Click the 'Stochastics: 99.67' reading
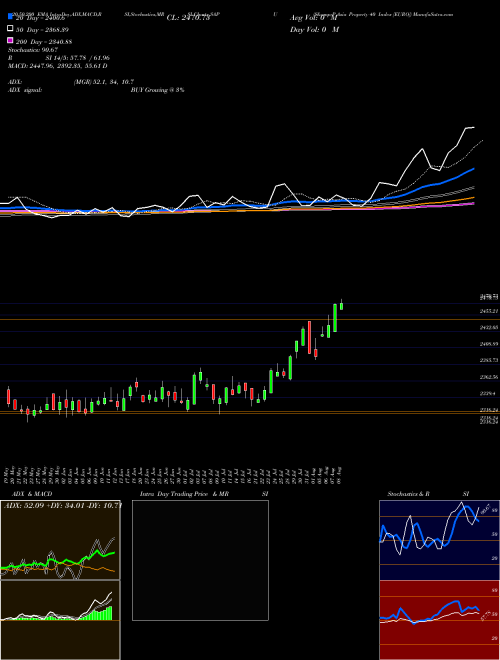The height and width of the screenshot is (660, 500). tap(33, 50)
